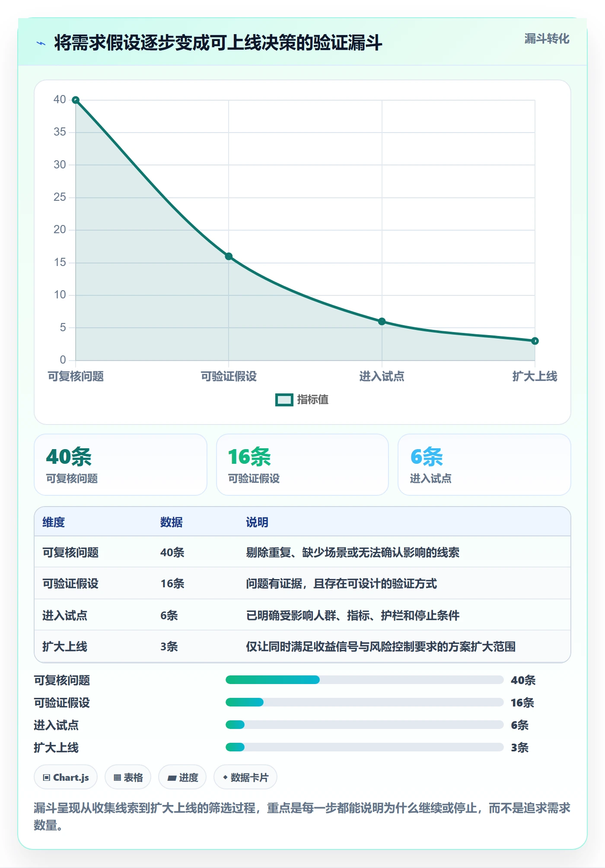Select the 可复核问题 cell in the table
Screen dimensions: 605x868
coord(70,553)
